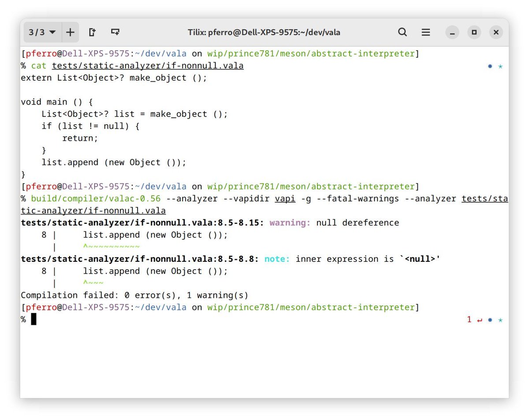Image resolution: width=529 pixels, height=420 pixels.
Task: Click the add terminal down icon
Action: point(115,32)
